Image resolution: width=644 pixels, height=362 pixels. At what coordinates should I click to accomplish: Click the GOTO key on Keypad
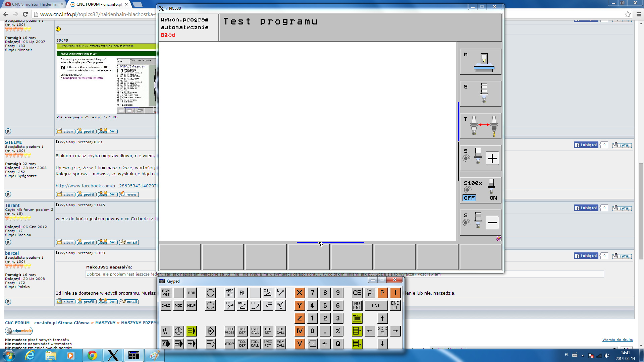coord(382,331)
